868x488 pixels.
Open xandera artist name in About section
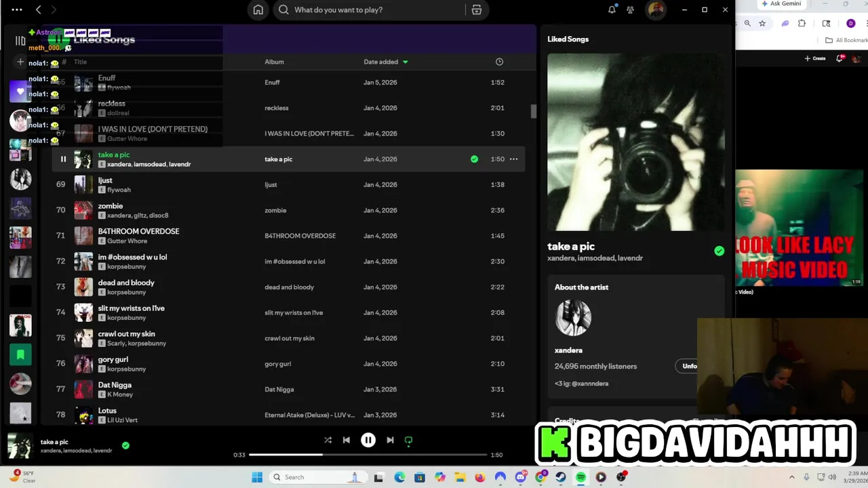(x=568, y=350)
